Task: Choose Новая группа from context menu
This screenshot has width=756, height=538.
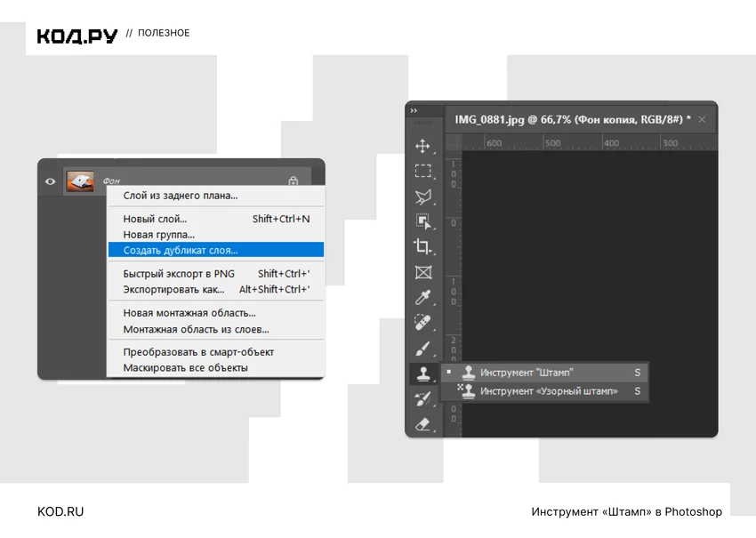Action: (216, 235)
